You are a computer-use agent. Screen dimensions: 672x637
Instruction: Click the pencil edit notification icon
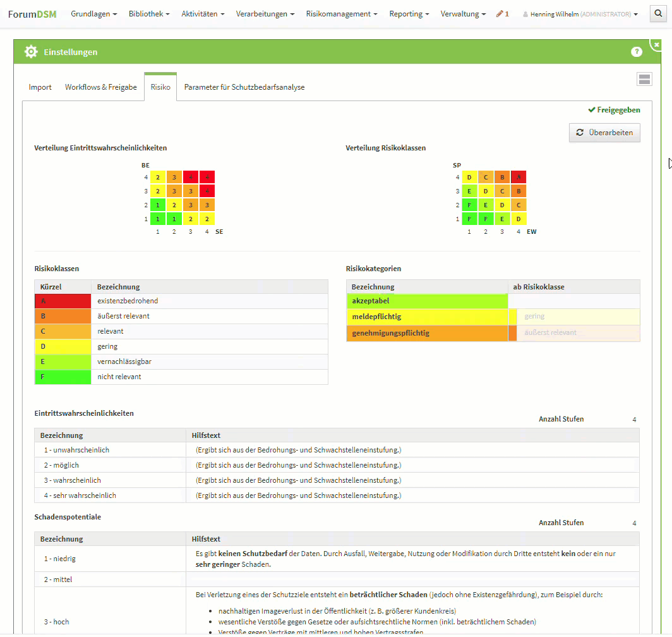(500, 14)
